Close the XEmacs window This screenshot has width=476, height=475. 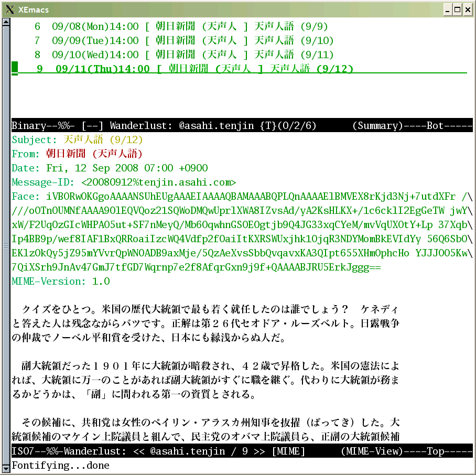(468, 10)
